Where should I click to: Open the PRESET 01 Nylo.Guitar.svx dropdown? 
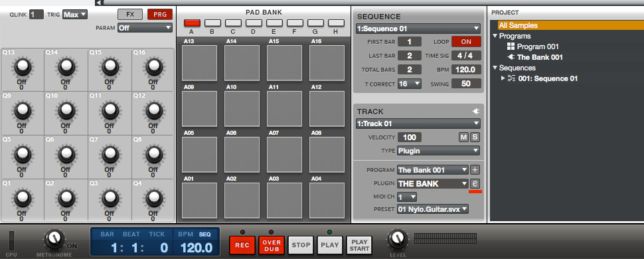[x=433, y=209]
